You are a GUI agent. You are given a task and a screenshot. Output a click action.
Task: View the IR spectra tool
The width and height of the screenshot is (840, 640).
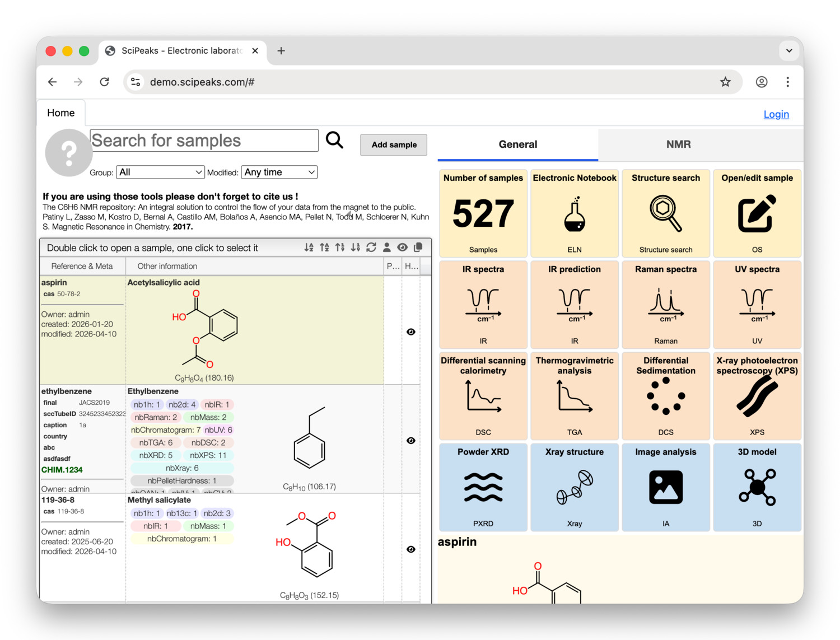pyautogui.click(x=483, y=305)
